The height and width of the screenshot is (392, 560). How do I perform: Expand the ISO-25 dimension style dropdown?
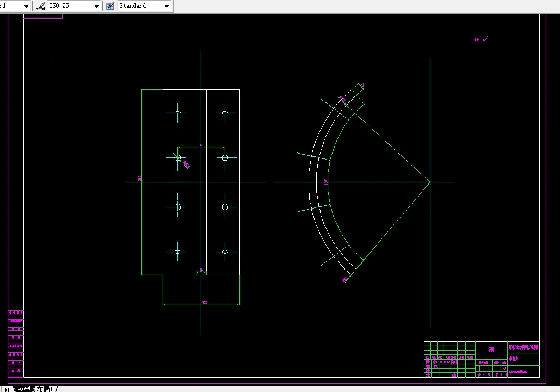[96, 6]
